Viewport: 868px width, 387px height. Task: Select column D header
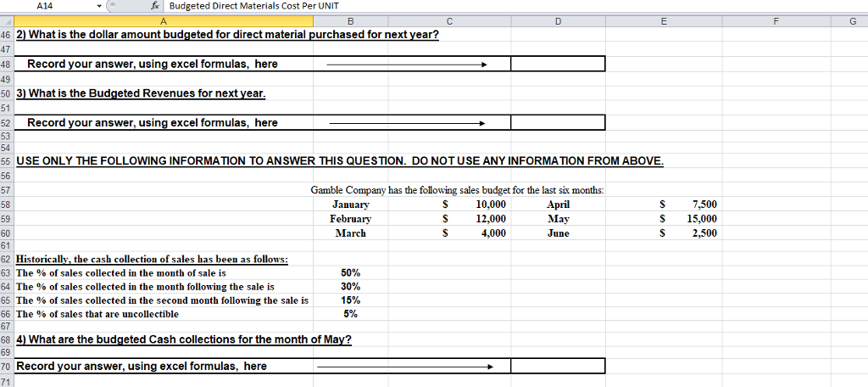tap(558, 21)
